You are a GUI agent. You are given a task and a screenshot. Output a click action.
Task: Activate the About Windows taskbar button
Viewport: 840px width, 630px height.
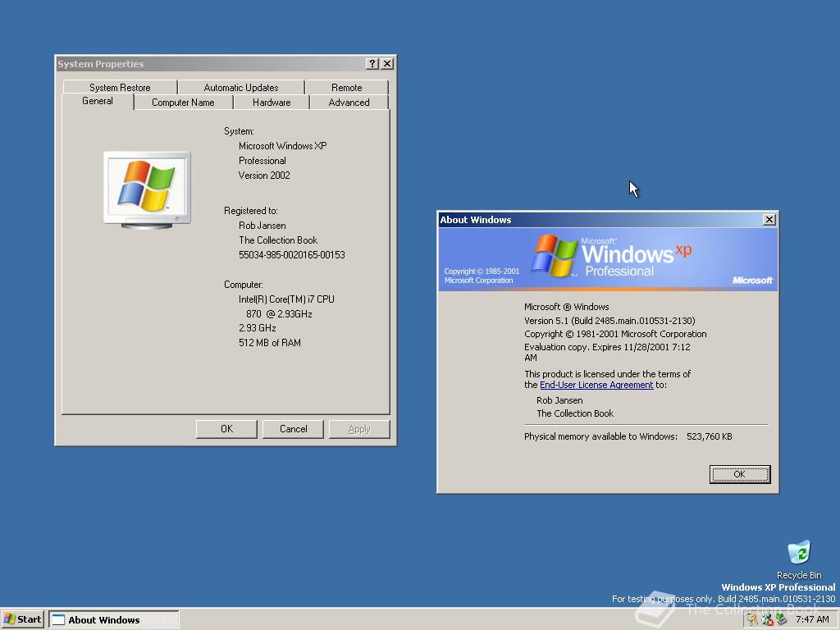coord(114,620)
